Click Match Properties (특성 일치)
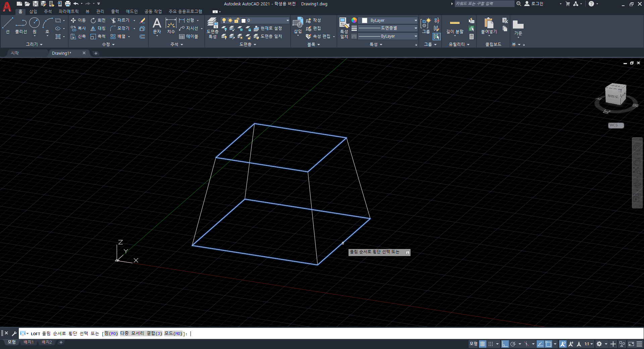 (344, 28)
